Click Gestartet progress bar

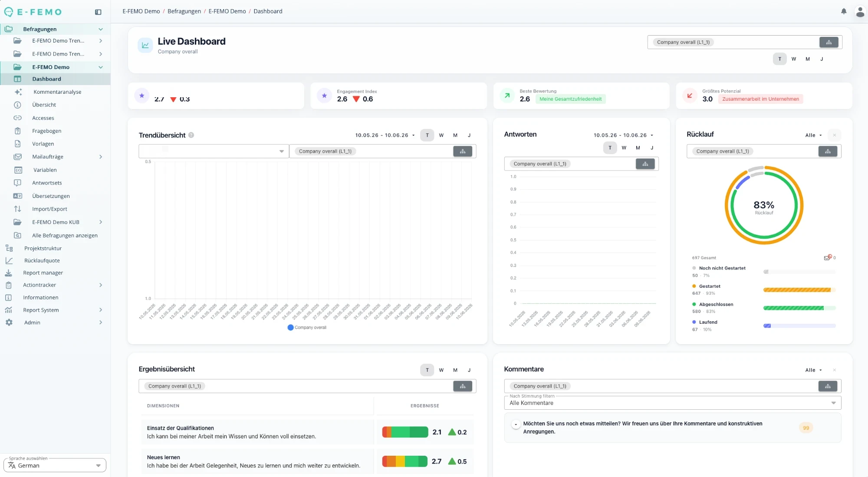click(799, 289)
